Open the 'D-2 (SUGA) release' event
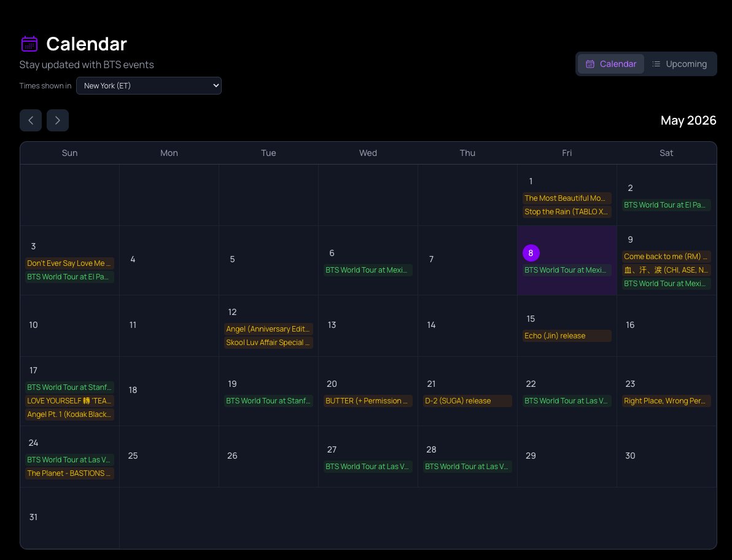This screenshot has width=732, height=560. tap(467, 401)
